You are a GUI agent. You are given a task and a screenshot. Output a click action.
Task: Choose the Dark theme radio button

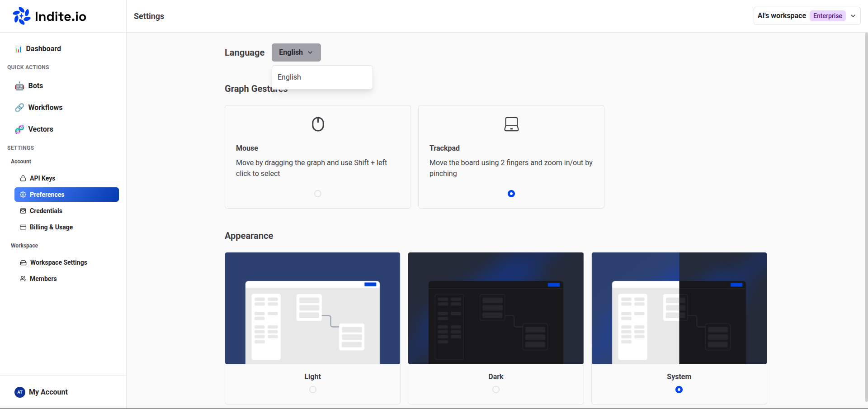pos(496,390)
